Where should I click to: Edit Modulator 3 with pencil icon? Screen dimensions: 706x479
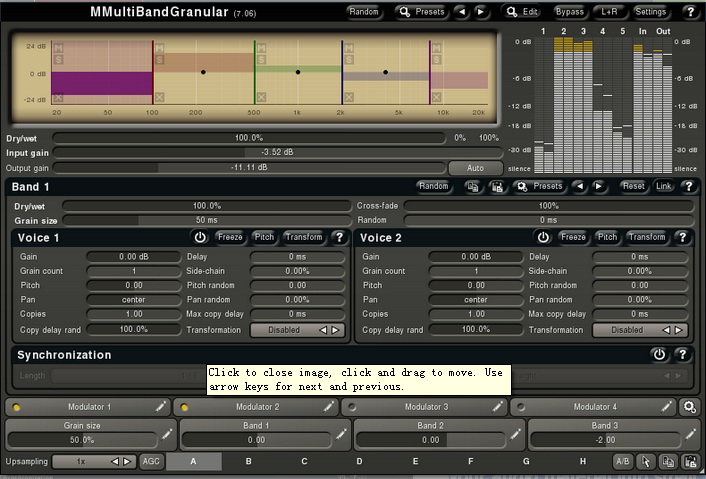point(498,407)
